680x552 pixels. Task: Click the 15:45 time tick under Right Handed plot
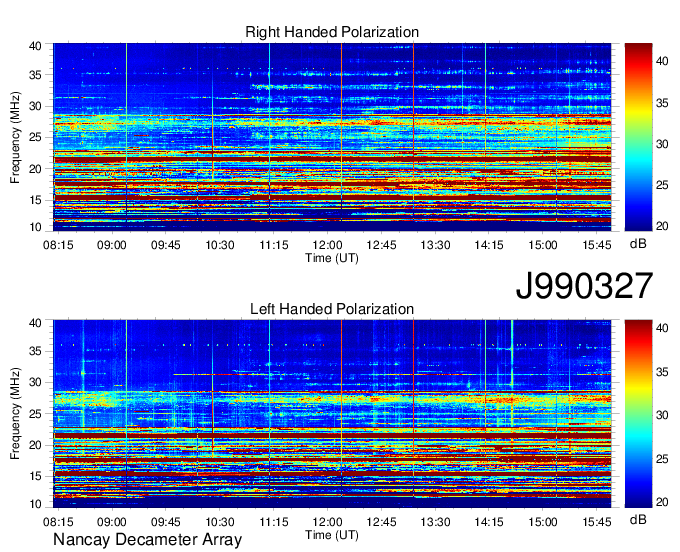click(597, 245)
